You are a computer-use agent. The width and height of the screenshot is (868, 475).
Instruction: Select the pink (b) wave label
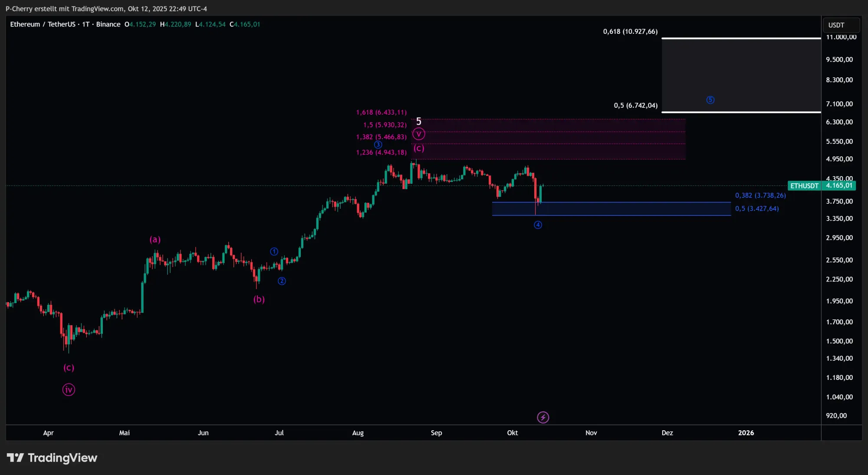click(259, 299)
